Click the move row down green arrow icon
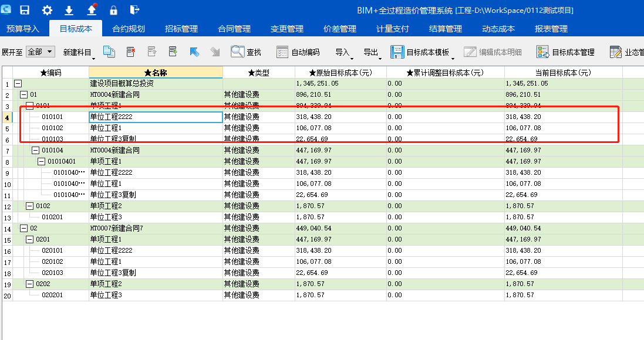Viewport: 644px width, 340px height. click(x=173, y=52)
